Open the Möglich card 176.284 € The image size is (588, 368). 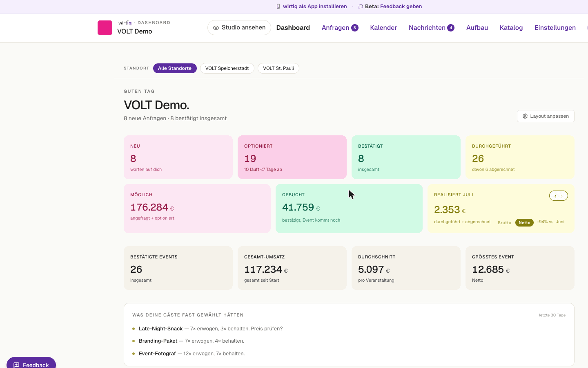pos(197,209)
